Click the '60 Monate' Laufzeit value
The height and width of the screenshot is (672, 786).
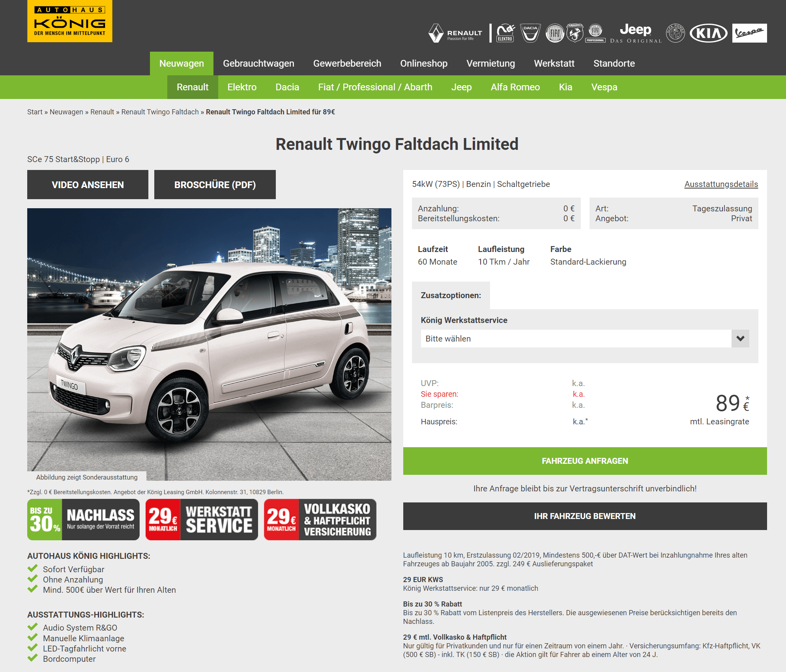pyautogui.click(x=438, y=262)
